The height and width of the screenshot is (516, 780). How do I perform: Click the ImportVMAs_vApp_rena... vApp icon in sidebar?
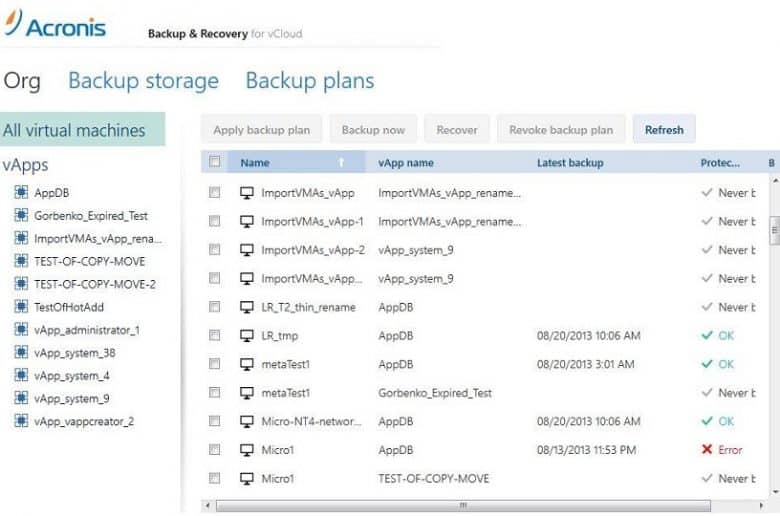[21, 238]
